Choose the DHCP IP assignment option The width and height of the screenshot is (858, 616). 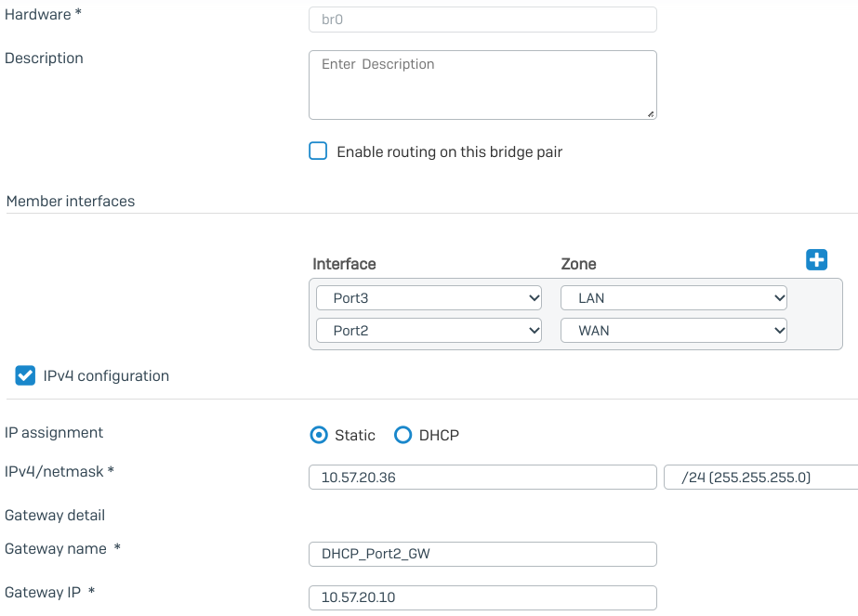pos(403,435)
